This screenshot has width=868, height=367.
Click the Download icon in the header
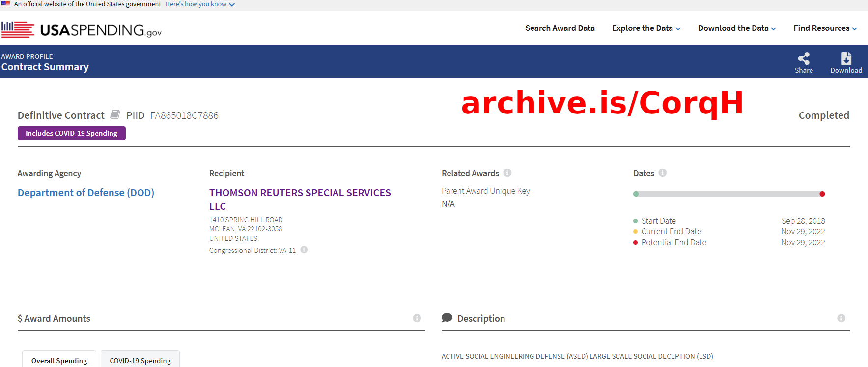[x=846, y=58]
